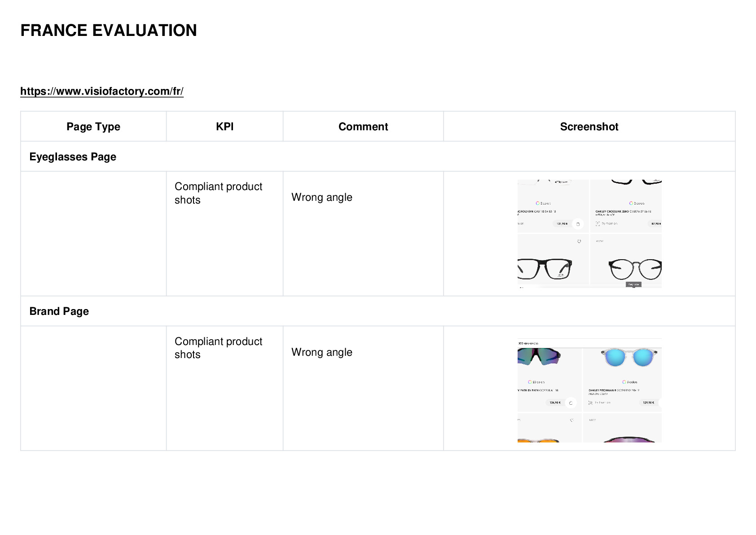Click the try-on icon under Oakley Crosslink Zero
756x535 pixels.
[598, 223]
